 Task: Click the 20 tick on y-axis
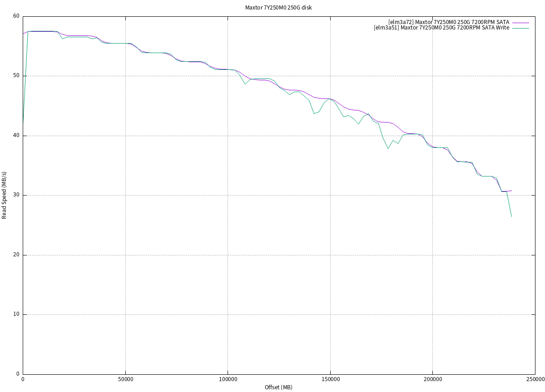[16, 255]
